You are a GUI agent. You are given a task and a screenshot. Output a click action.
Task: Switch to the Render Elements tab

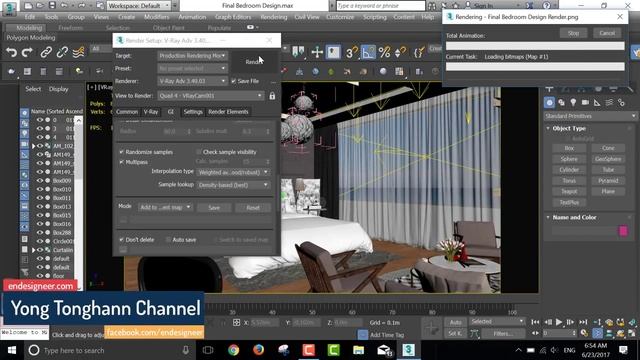tap(228, 112)
